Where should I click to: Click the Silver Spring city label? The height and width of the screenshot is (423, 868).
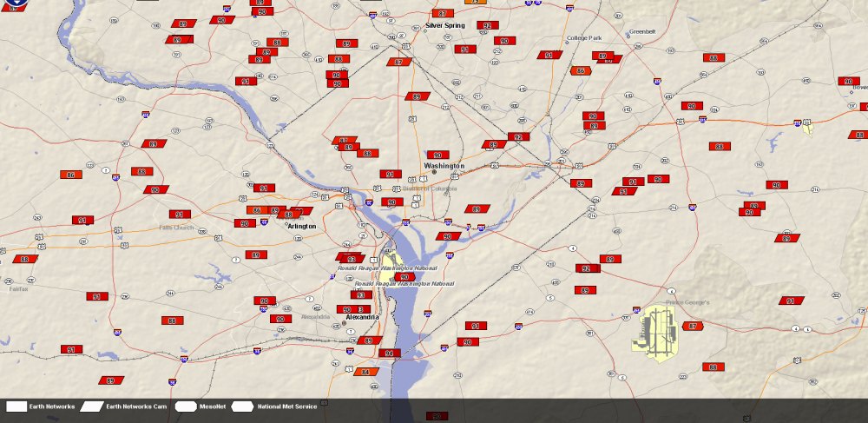click(x=445, y=25)
